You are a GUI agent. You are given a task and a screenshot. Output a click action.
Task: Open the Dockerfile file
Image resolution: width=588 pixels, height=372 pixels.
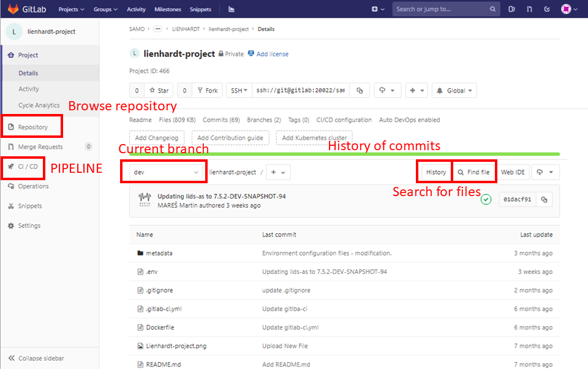(160, 327)
